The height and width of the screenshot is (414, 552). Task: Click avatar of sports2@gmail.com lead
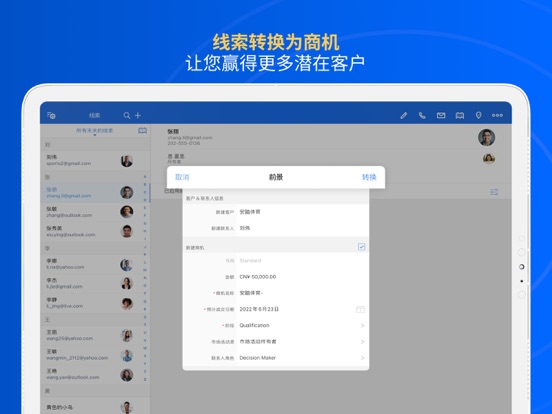(127, 161)
